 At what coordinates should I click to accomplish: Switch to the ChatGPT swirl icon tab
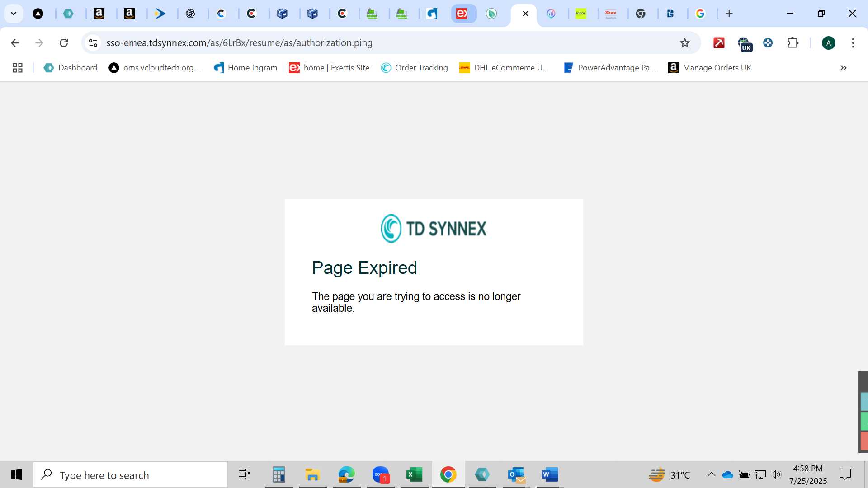[190, 14]
